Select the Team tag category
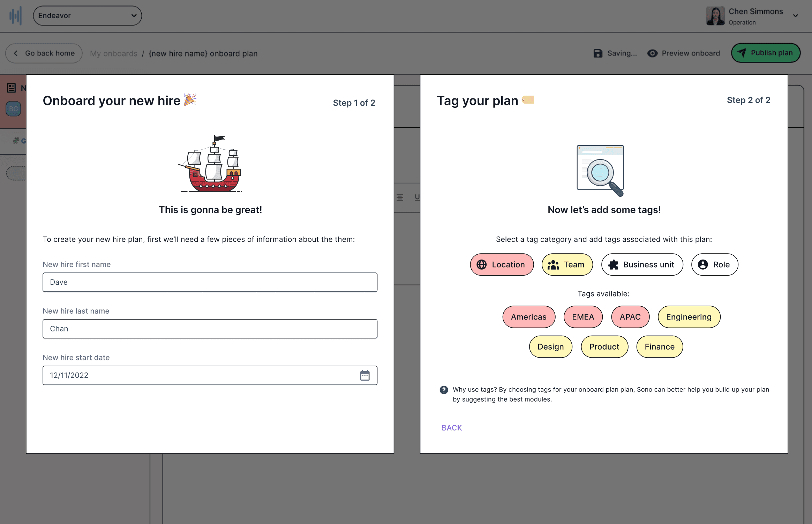Viewport: 812px width, 524px height. coord(567,264)
